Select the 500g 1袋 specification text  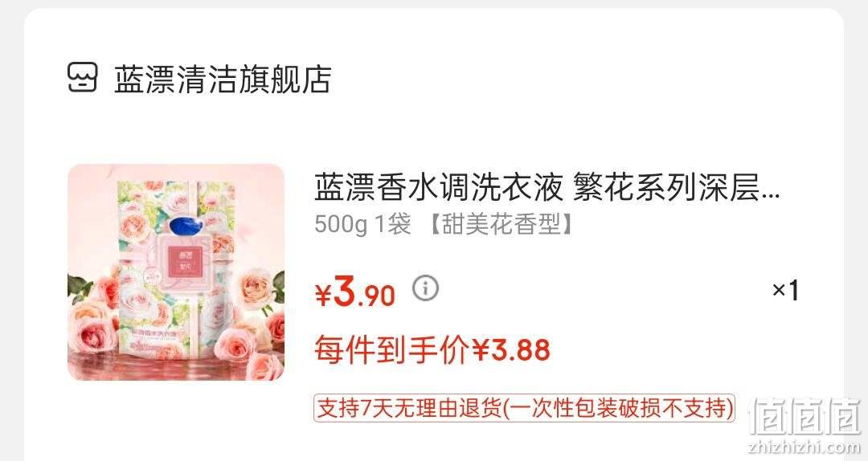coord(362,225)
